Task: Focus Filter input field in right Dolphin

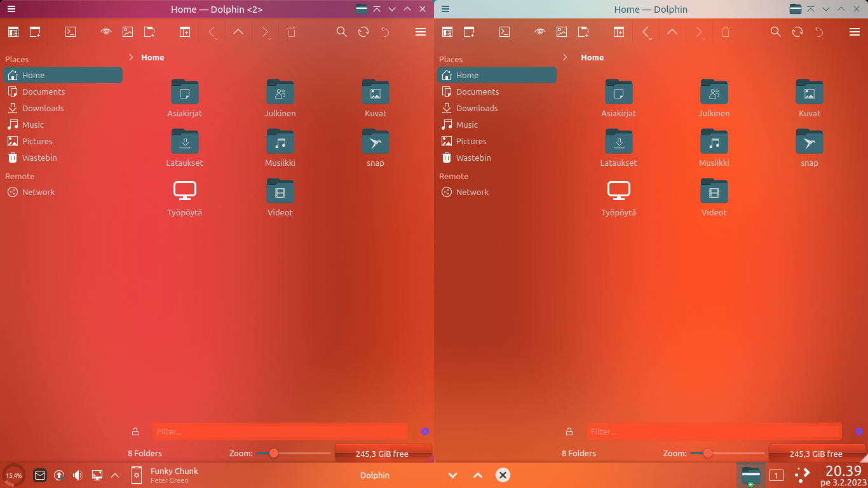Action: (x=714, y=431)
